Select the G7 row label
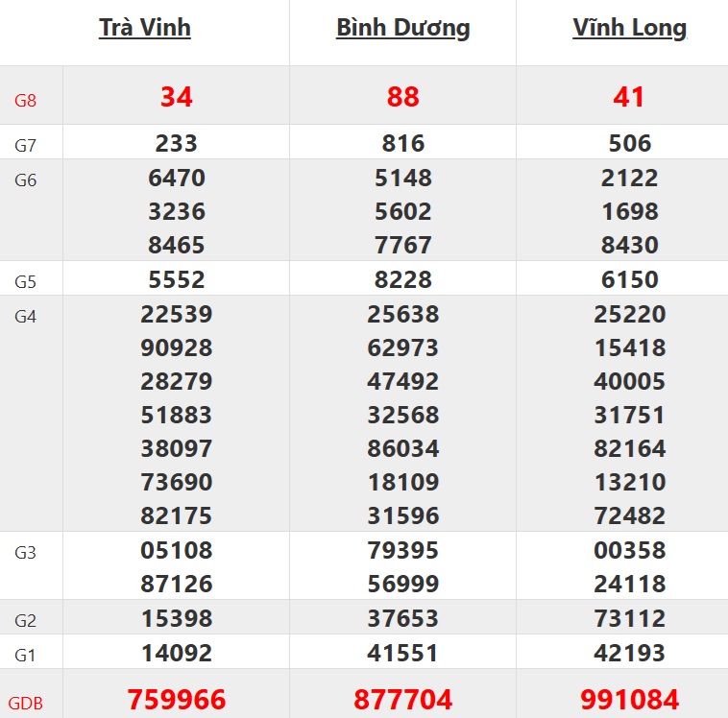 (26, 146)
